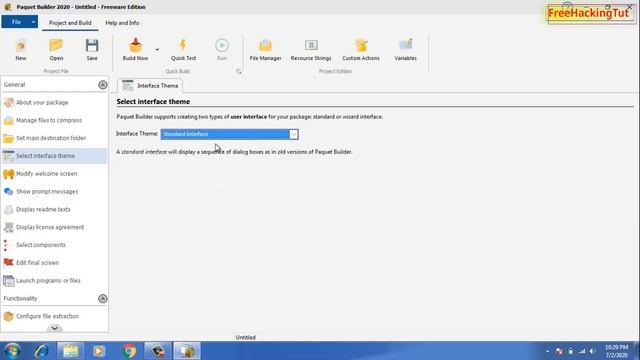
Task: Open Display readme texts page
Action: pyautogui.click(x=54, y=209)
